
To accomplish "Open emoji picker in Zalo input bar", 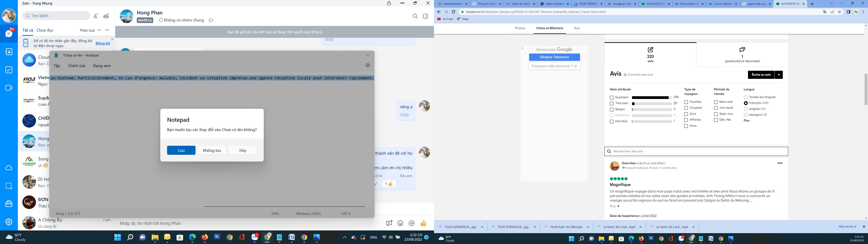I will 400,223.
